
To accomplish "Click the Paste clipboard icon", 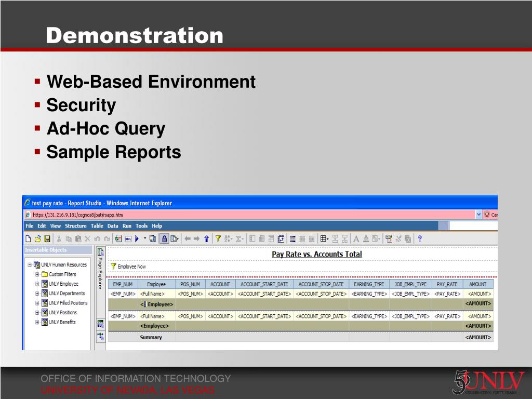I will tap(78, 239).
